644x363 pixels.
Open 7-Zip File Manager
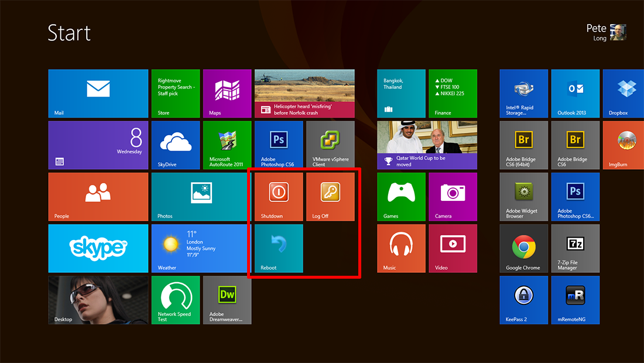click(576, 248)
